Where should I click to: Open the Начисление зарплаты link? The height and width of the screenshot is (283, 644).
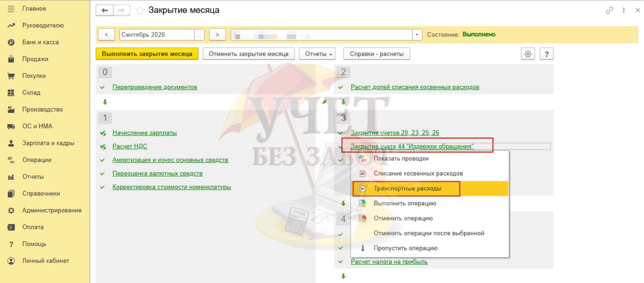(x=145, y=133)
